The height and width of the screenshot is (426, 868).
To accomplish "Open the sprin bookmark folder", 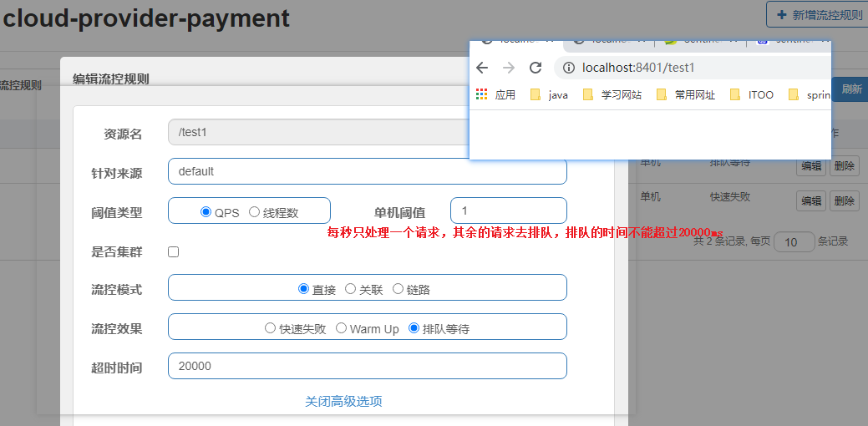I will (810, 94).
